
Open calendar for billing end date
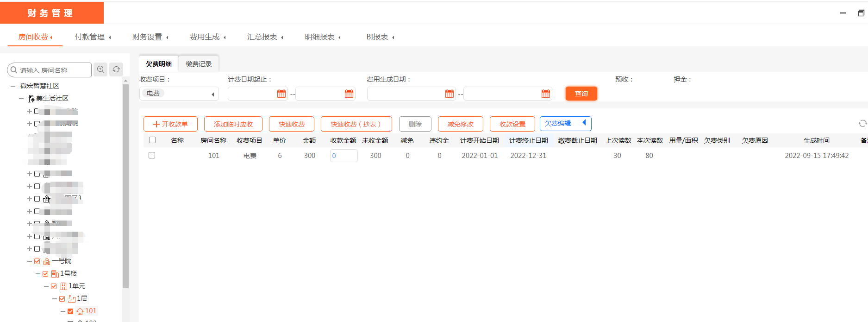(349, 94)
